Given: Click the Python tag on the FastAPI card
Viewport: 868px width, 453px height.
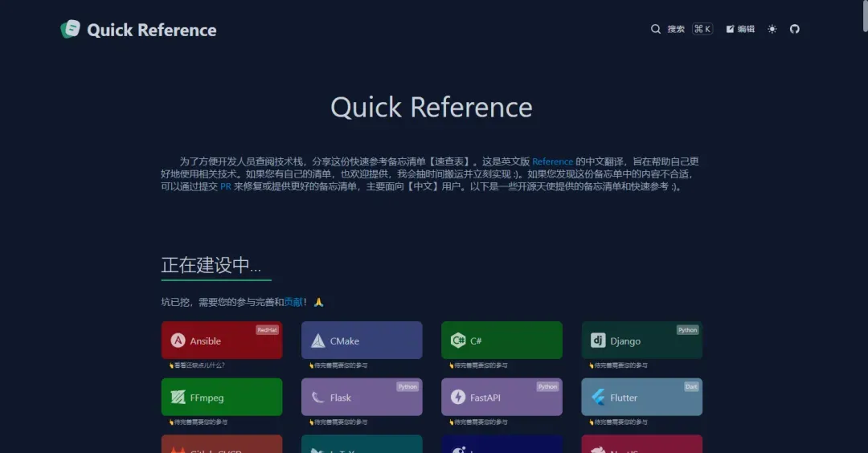Looking at the screenshot, I should (x=547, y=386).
